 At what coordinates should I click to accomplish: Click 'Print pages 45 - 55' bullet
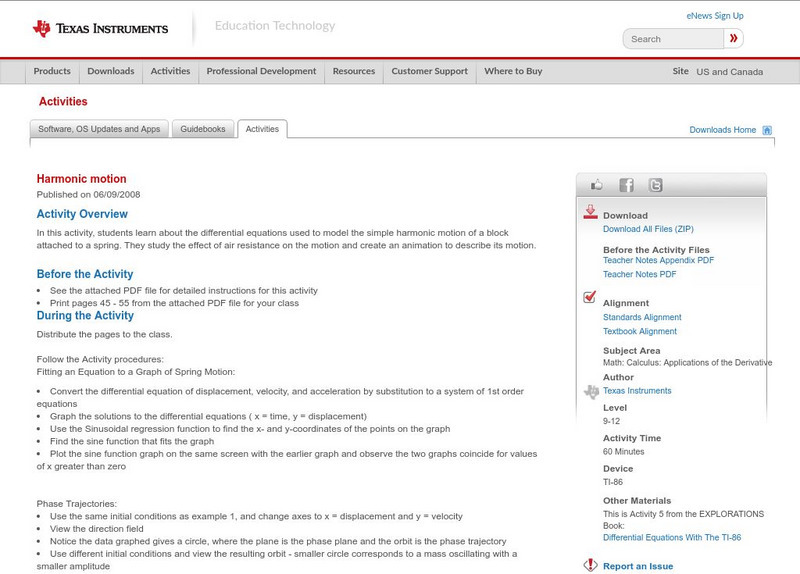pos(174,303)
